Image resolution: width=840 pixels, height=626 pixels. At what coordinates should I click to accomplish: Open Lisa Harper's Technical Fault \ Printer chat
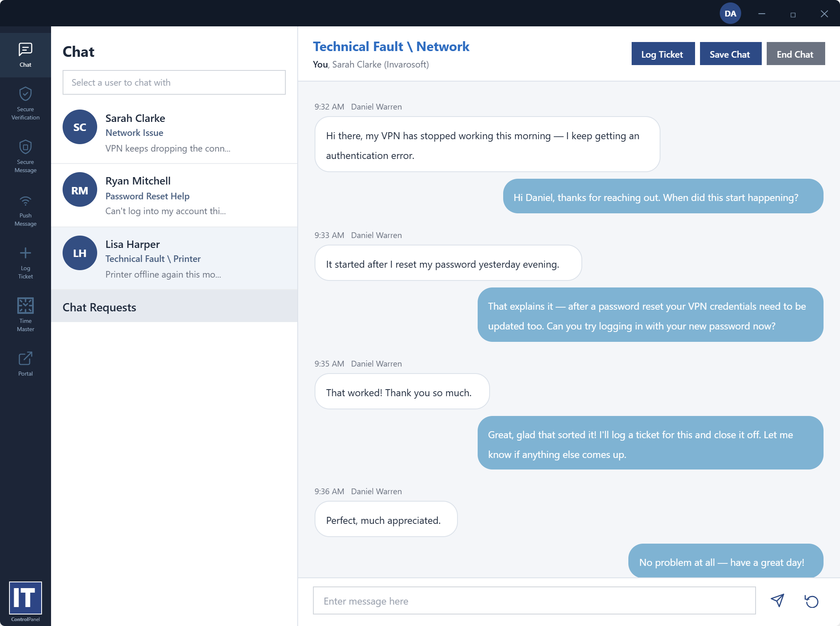coord(174,259)
